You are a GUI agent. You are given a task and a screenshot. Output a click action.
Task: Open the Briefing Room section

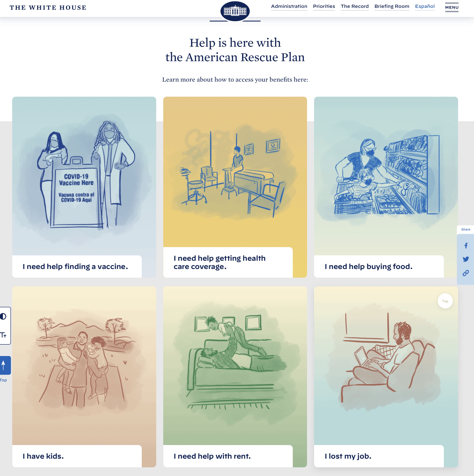[x=392, y=6]
